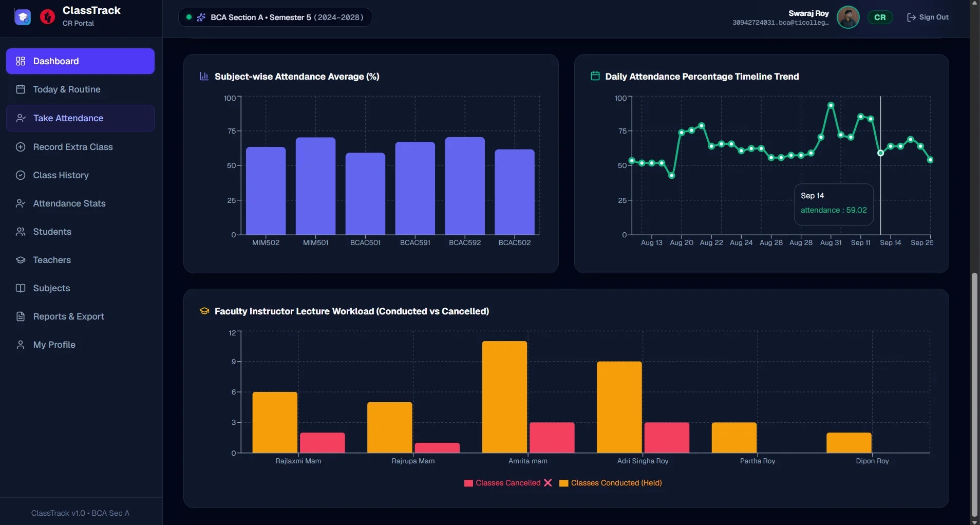Navigate to Record Extra Class
Screen dimensions: 980x525
tap(80, 147)
